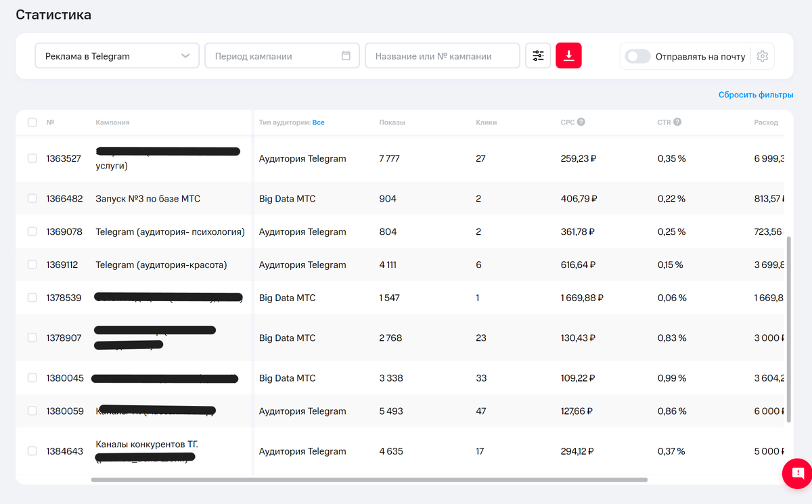Click the CPC value '1 669,88 ₽'
The width and height of the screenshot is (812, 504).
582,298
